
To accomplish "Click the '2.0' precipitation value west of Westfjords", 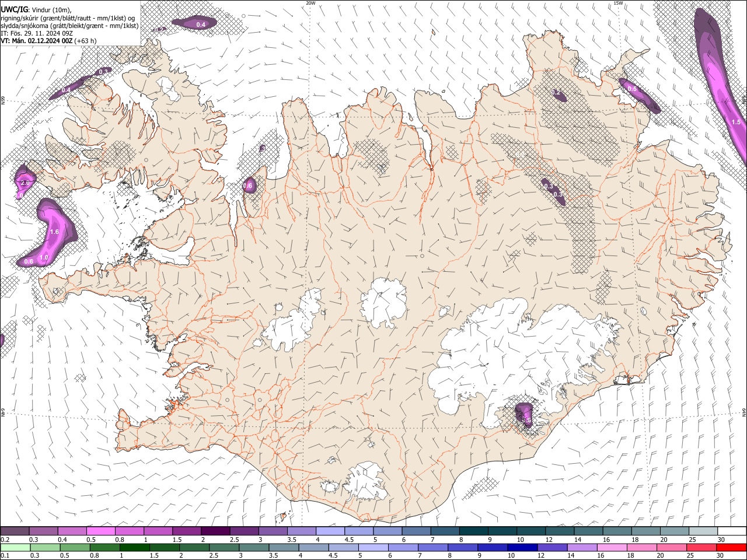I will (x=25, y=183).
